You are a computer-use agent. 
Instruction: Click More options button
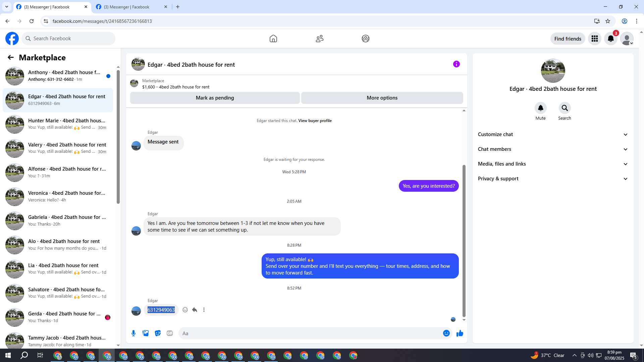click(x=382, y=98)
